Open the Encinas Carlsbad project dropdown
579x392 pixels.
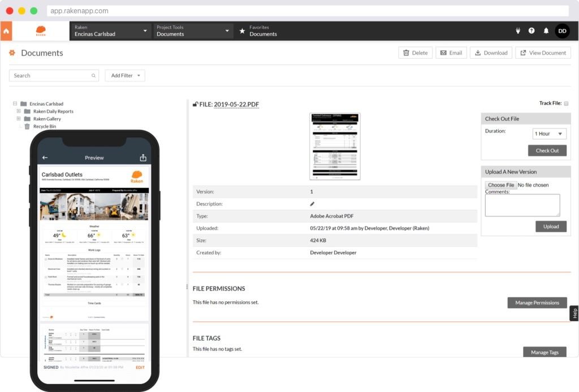pyautogui.click(x=111, y=31)
